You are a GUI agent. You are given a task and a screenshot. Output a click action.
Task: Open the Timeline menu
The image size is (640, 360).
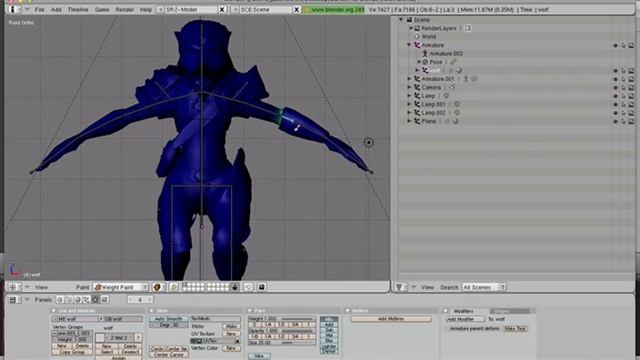pos(78,9)
